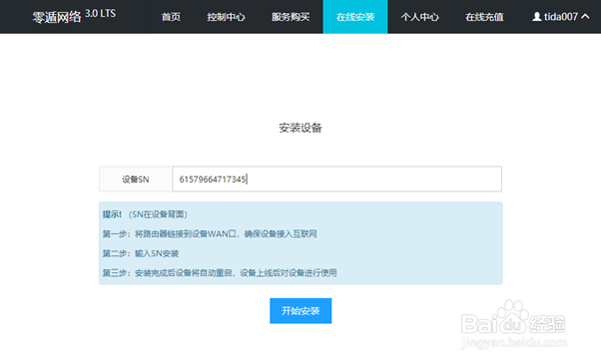Viewport: 601px width, 364px height.
Task: Click the 第二步：输入SN安装 line
Action: tap(141, 253)
